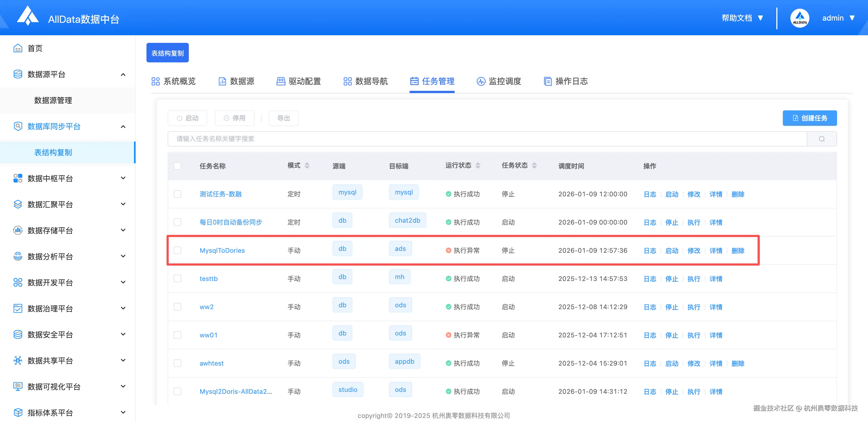Click the disabled 启动 toolbar button
Image resolution: width=868 pixels, height=422 pixels.
187,118
